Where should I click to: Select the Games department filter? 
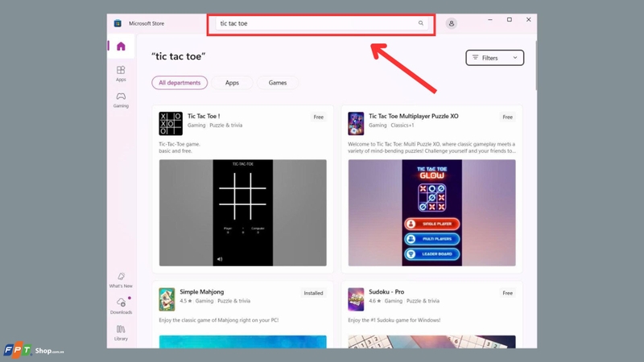click(277, 83)
